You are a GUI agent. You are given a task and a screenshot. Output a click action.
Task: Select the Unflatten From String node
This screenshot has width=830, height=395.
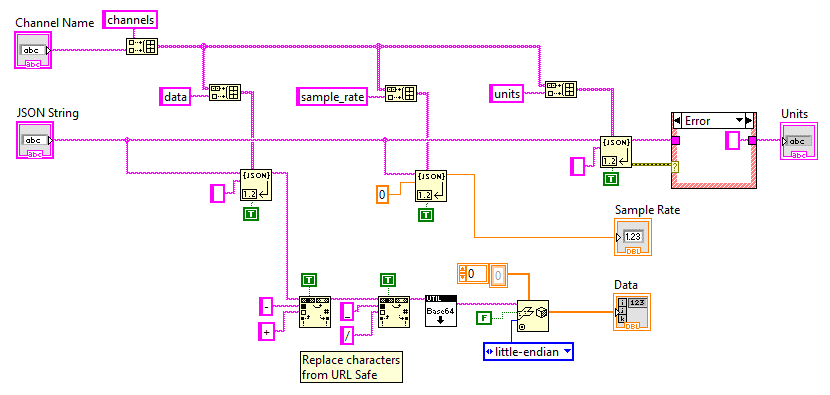coord(533,315)
